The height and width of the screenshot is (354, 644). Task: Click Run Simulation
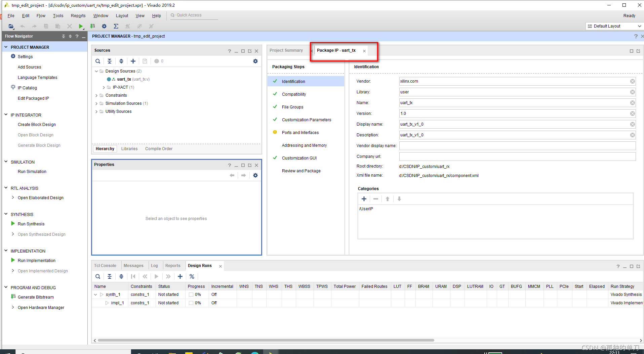click(32, 172)
